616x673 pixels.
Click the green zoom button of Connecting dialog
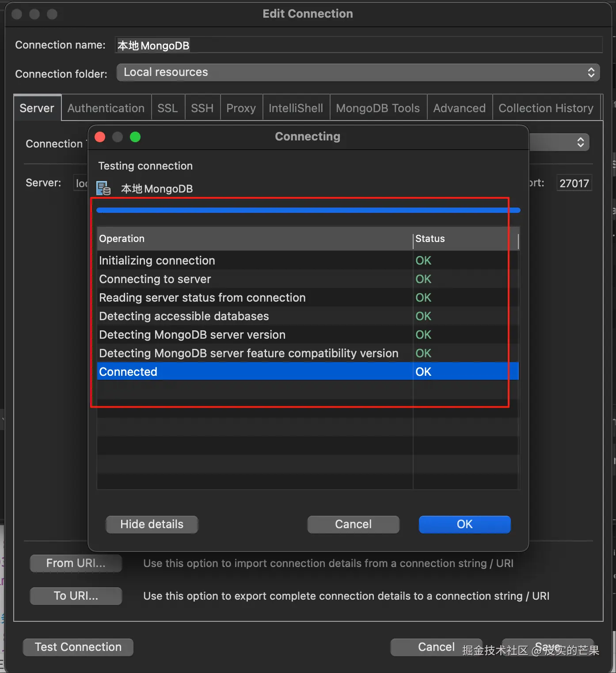click(x=135, y=137)
